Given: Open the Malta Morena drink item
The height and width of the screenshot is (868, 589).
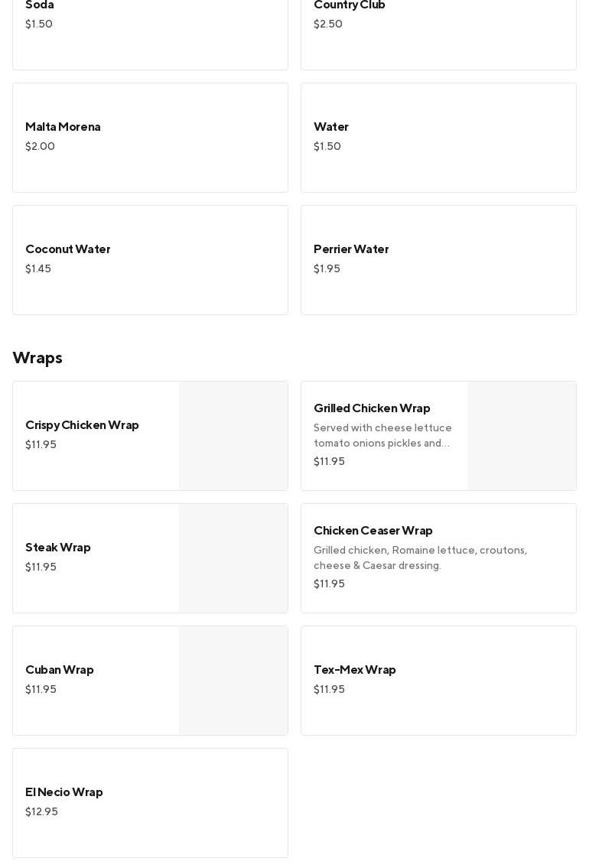Looking at the screenshot, I should pyautogui.click(x=150, y=138).
